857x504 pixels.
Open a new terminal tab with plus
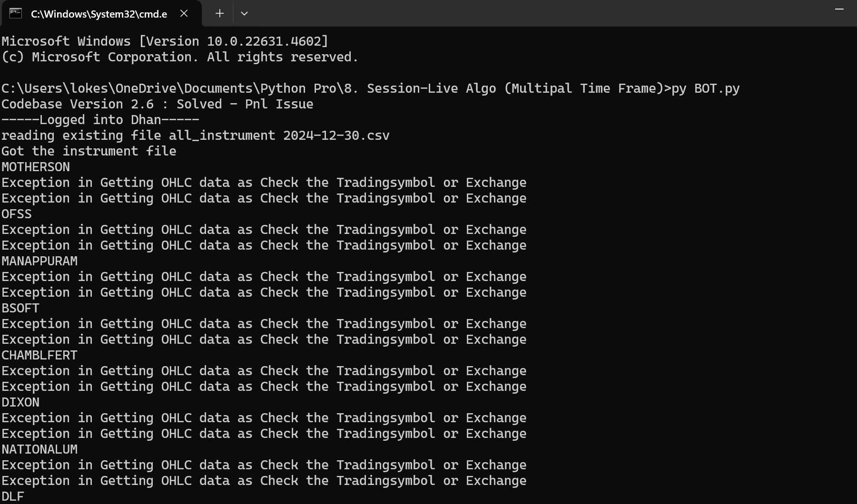pos(219,14)
